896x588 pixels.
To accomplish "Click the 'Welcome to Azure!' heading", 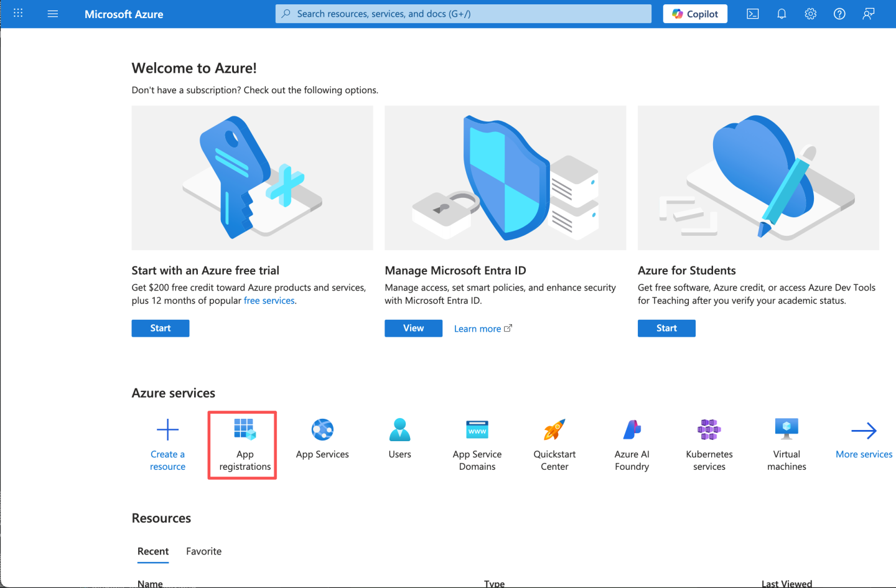I will tap(194, 68).
